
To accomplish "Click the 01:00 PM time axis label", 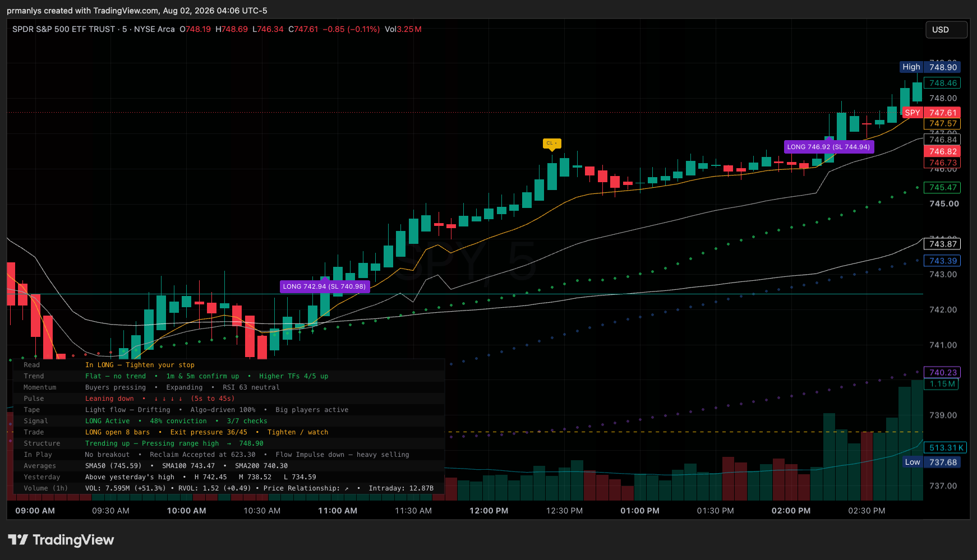I will pyautogui.click(x=640, y=511).
